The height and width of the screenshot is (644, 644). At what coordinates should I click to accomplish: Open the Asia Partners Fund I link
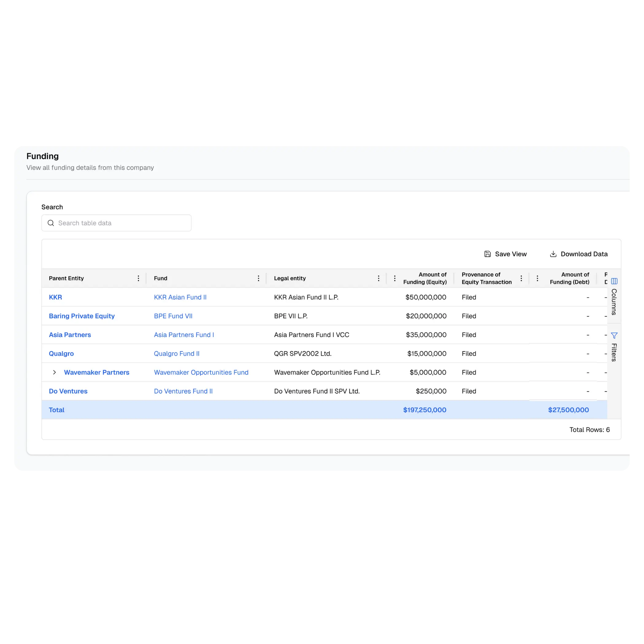pos(184,335)
